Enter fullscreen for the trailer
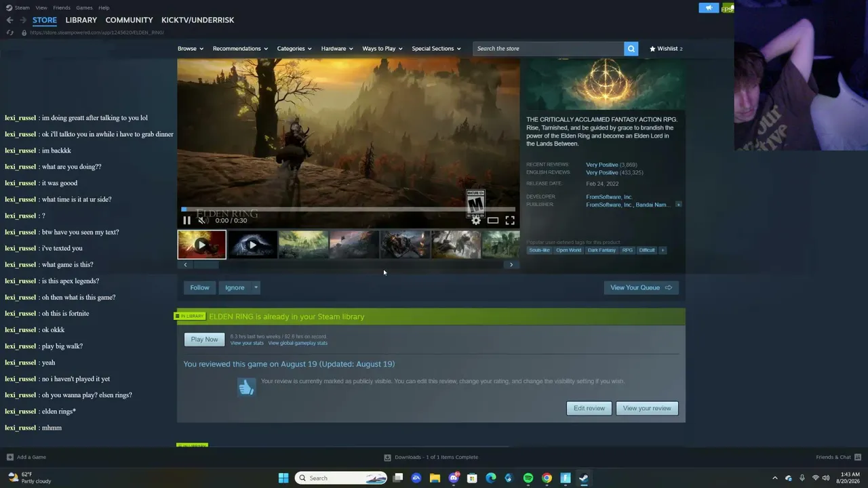Viewport: 868px width, 488px height. tap(510, 220)
